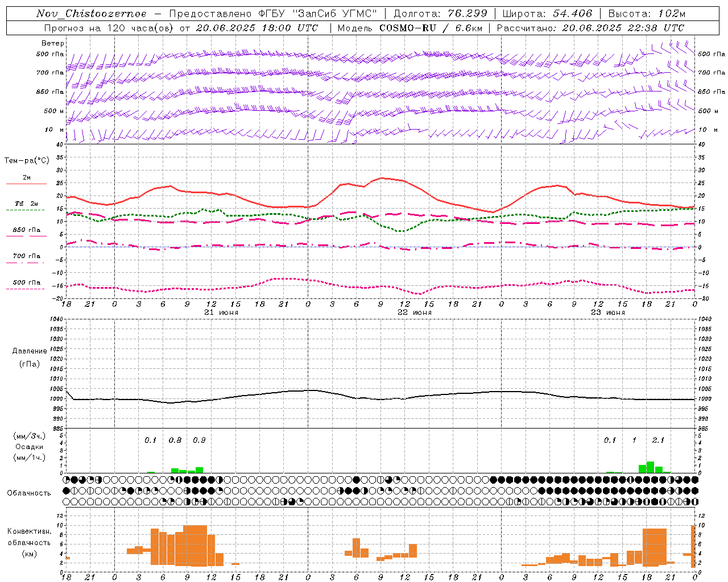
Task: Click the Тем-ра(°C) axis title
Action: coord(27,161)
